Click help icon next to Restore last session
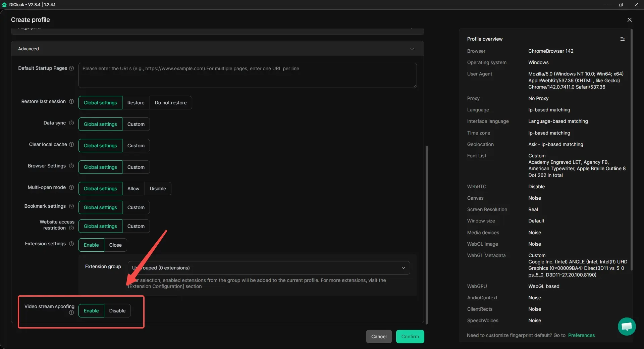The width and height of the screenshot is (644, 349). (71, 102)
